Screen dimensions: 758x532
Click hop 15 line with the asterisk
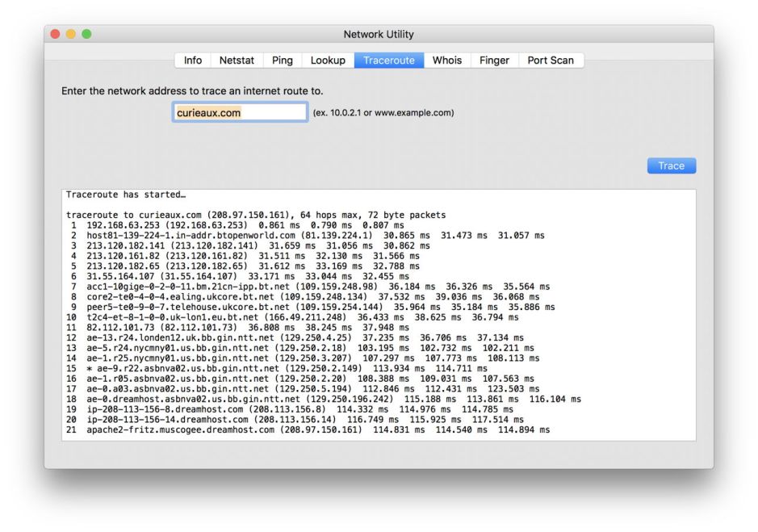coord(274,369)
